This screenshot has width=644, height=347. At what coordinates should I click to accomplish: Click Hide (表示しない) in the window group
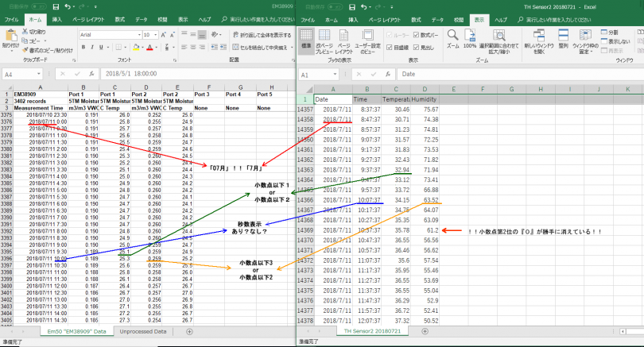click(615, 41)
